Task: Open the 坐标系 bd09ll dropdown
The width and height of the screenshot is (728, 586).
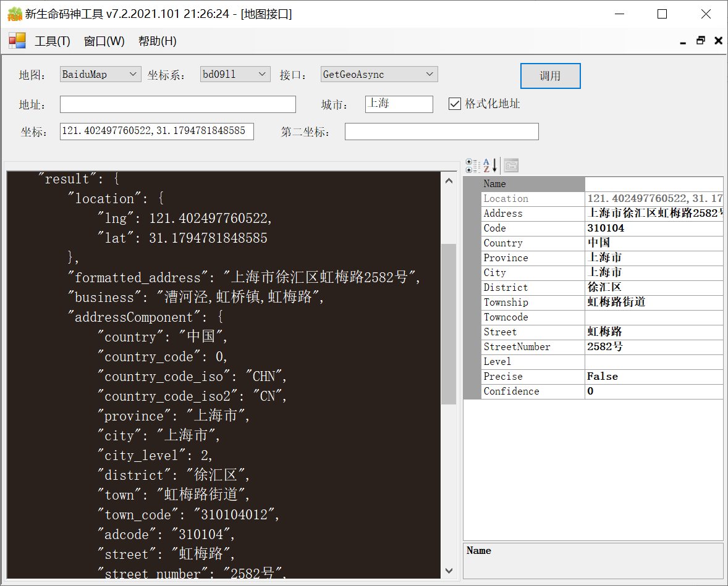Action: point(235,74)
